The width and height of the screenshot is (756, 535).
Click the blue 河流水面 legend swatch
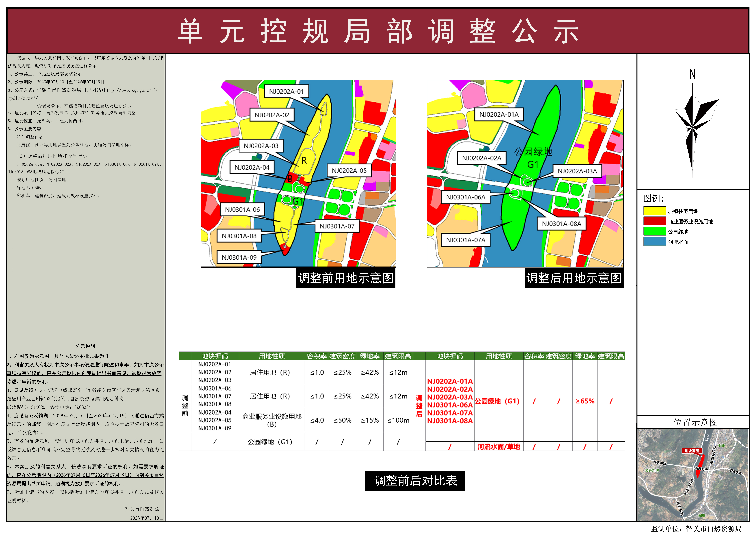point(655,241)
